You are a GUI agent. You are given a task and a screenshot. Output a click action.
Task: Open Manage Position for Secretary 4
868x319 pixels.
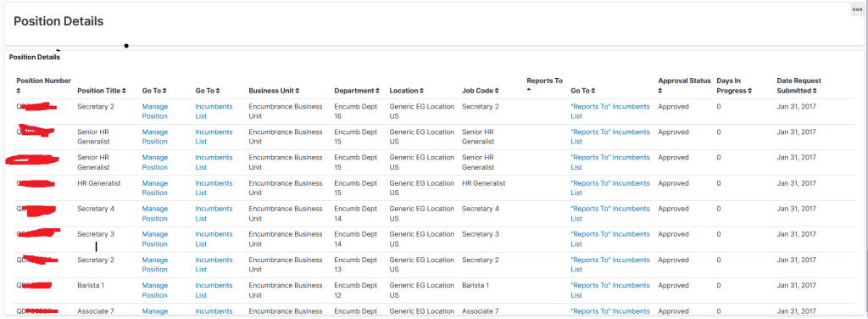click(x=155, y=213)
